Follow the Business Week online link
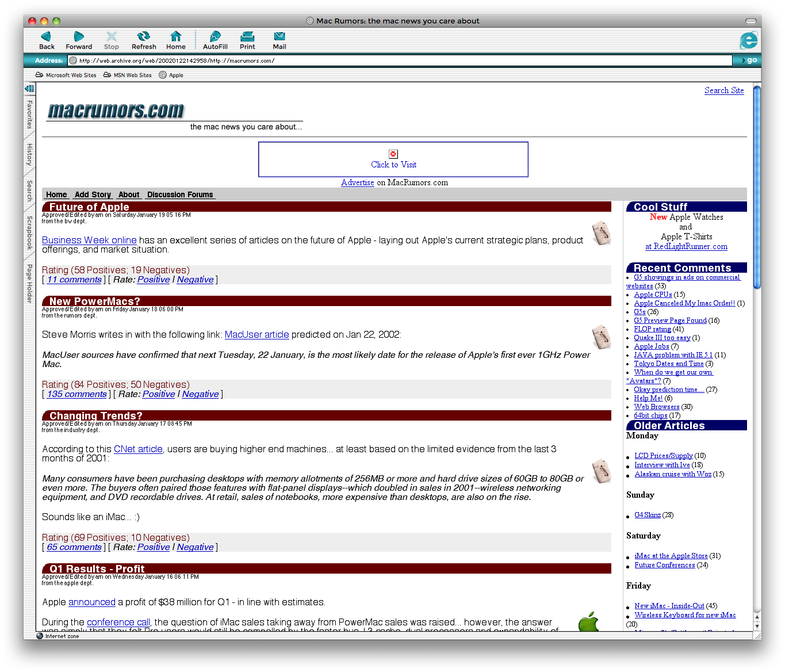The width and height of the screenshot is (785, 672). (89, 240)
